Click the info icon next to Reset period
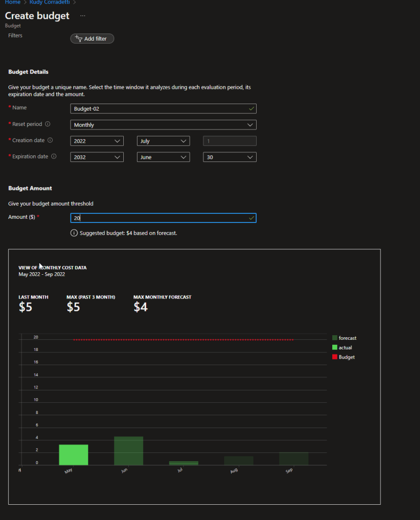The image size is (420, 520). click(x=48, y=124)
